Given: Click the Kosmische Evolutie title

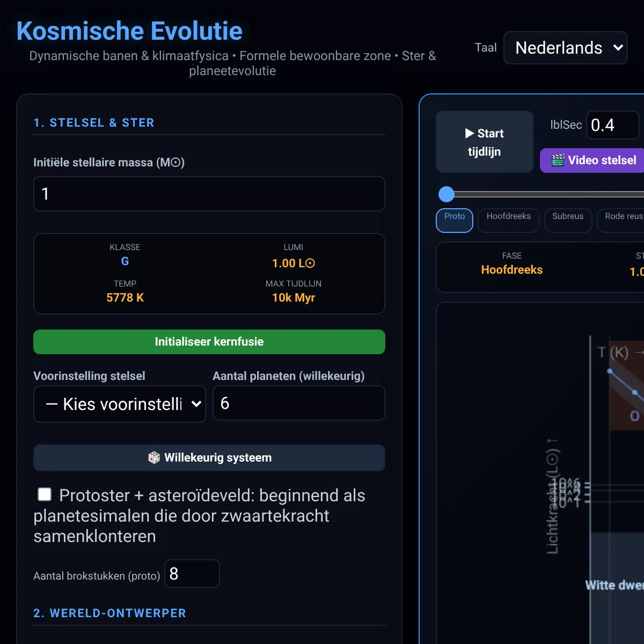Looking at the screenshot, I should click(129, 31).
